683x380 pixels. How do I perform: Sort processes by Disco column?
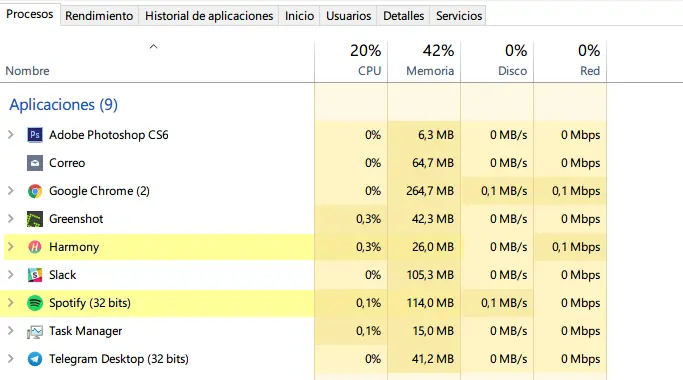tap(497, 61)
